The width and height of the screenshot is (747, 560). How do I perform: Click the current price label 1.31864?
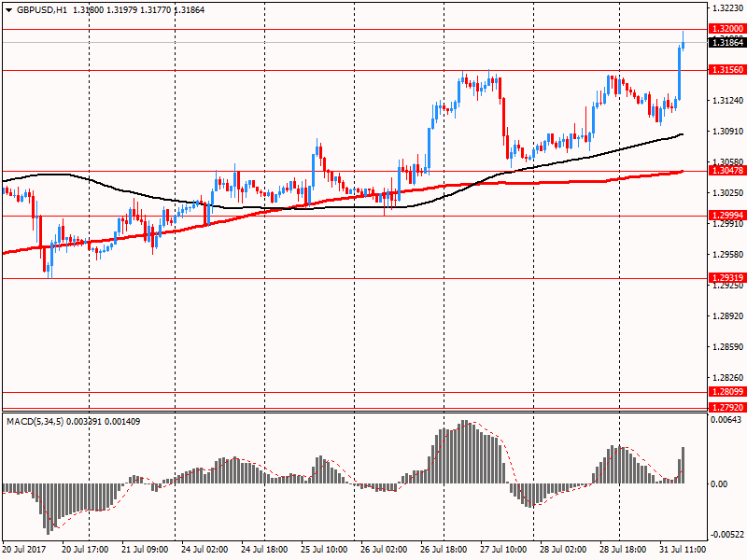pyautogui.click(x=727, y=43)
